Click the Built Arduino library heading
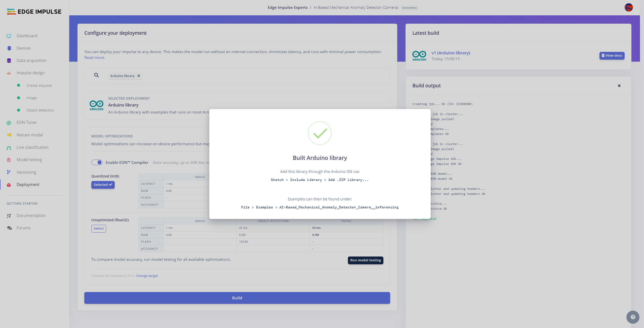The width and height of the screenshot is (644, 328). click(x=320, y=158)
